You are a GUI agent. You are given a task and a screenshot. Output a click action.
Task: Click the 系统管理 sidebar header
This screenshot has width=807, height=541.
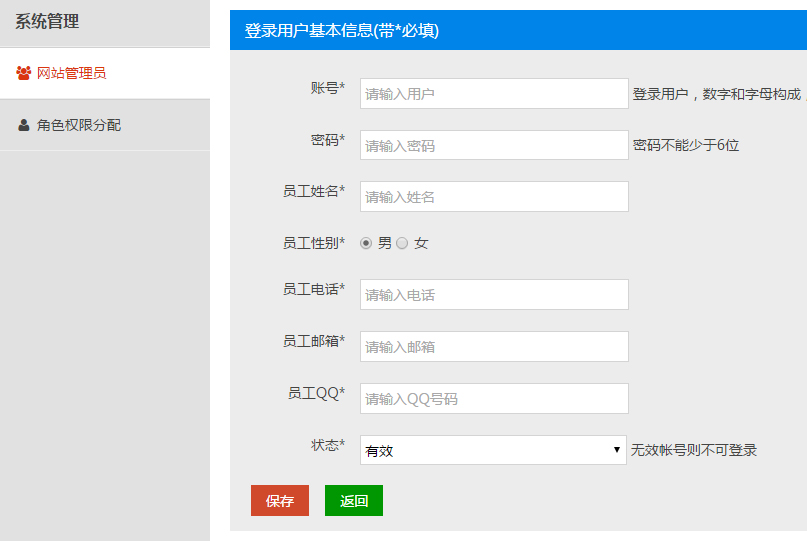coord(47,21)
